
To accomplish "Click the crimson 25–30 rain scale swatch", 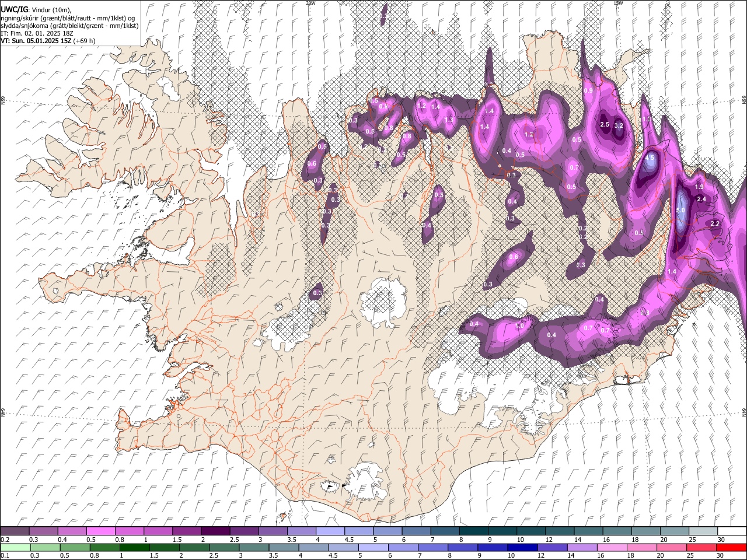I will [x=701, y=547].
